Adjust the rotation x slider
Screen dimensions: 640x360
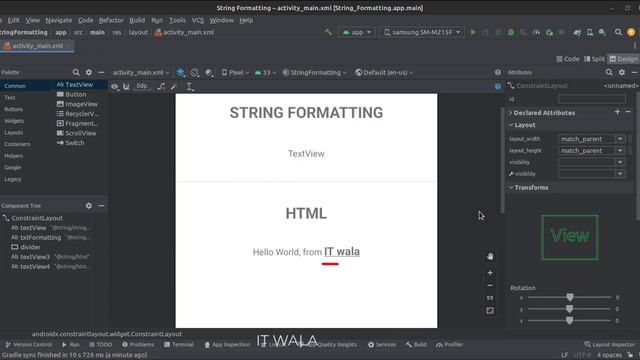pos(570,297)
